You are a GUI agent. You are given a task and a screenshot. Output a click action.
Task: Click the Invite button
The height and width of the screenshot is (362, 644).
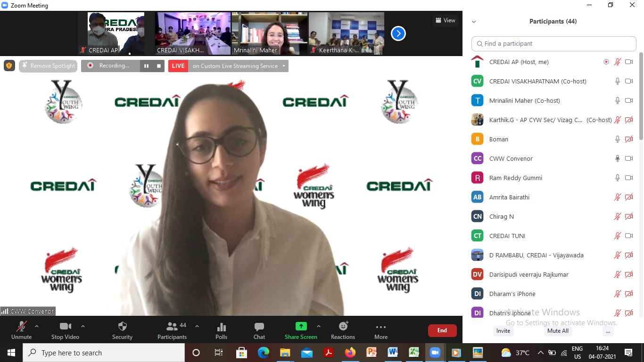pyautogui.click(x=503, y=331)
